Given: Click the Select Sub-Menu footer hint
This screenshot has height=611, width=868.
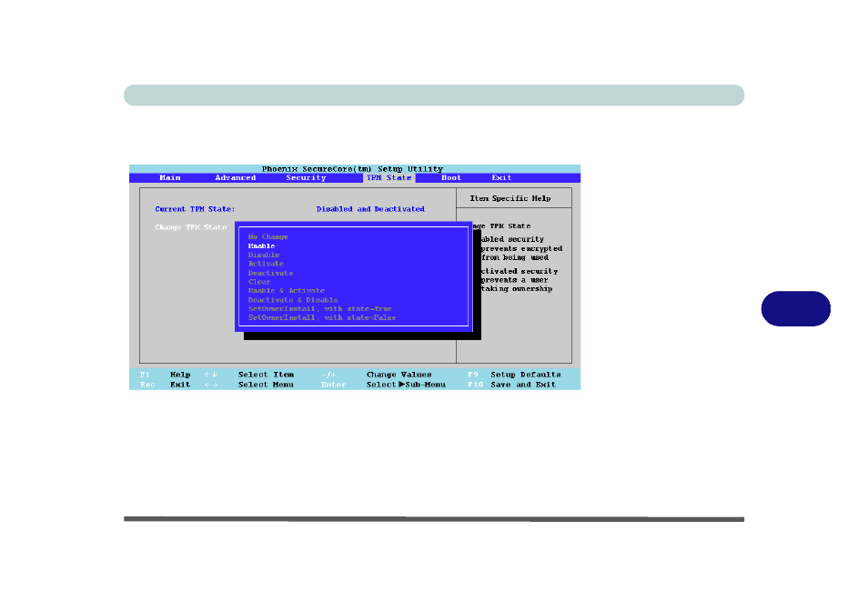Looking at the screenshot, I should coord(406,385).
